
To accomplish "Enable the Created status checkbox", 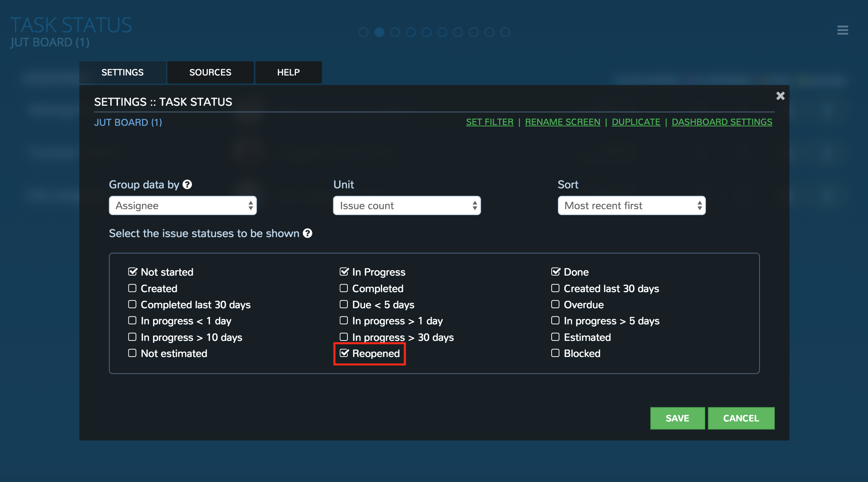I will pyautogui.click(x=132, y=288).
